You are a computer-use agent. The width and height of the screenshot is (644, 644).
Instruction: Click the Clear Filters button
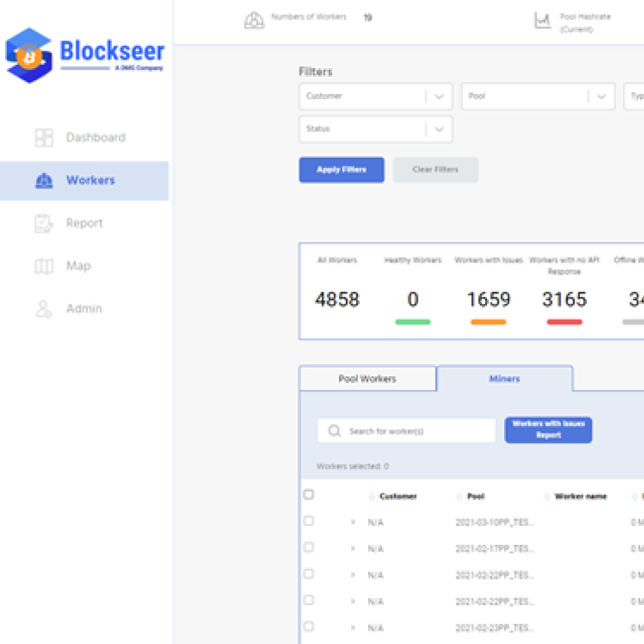(435, 170)
